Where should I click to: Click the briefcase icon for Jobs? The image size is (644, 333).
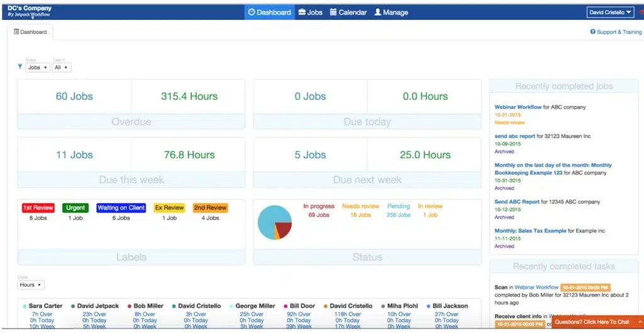(x=303, y=12)
